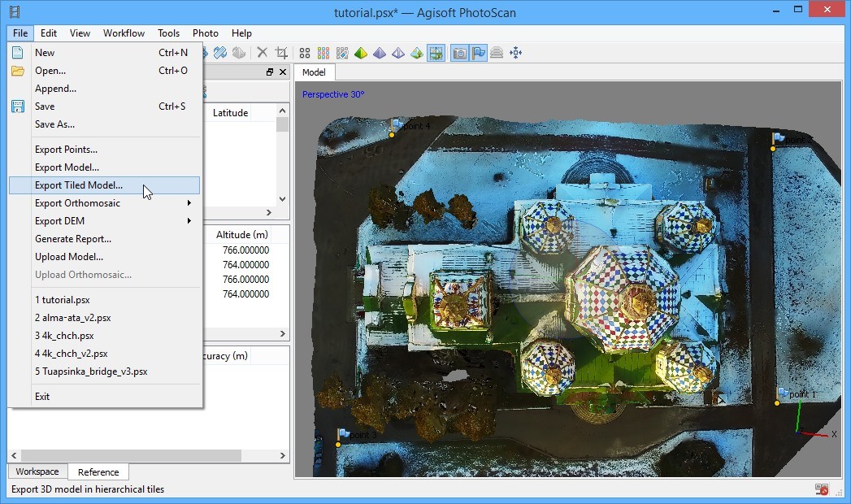Click the bottom horizontal scrollbar thumb
This screenshot has height=504, width=851.
(x=131, y=455)
